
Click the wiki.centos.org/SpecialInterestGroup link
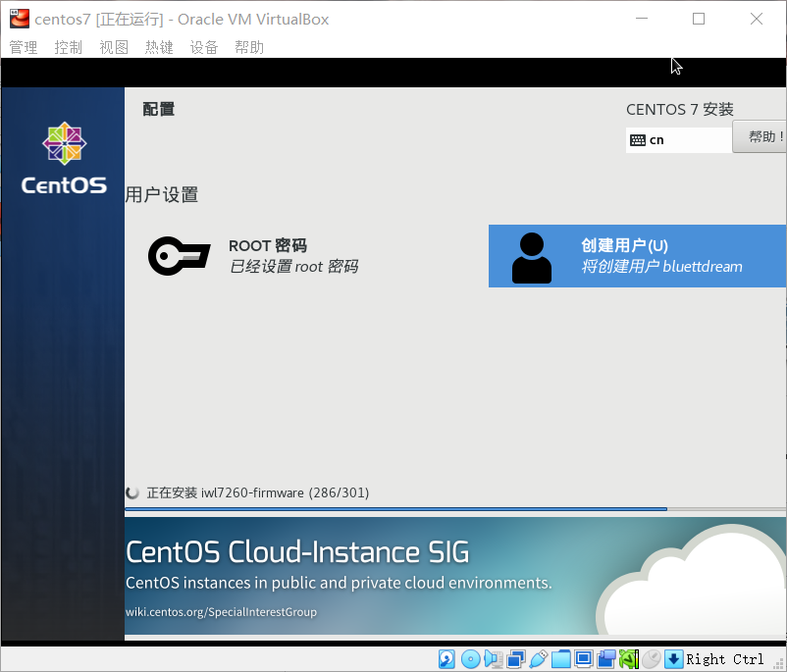[222, 612]
